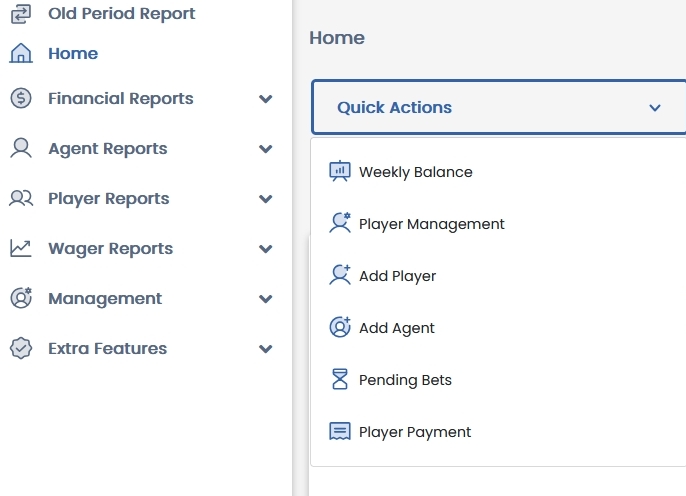Viewport: 686px width, 496px height.
Task: Click the Add Player icon
Action: (x=340, y=276)
